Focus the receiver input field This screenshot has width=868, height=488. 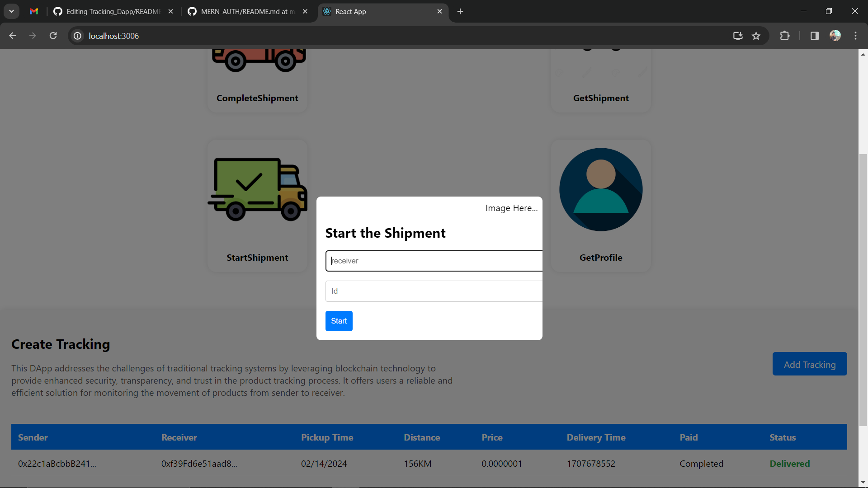pos(433,261)
